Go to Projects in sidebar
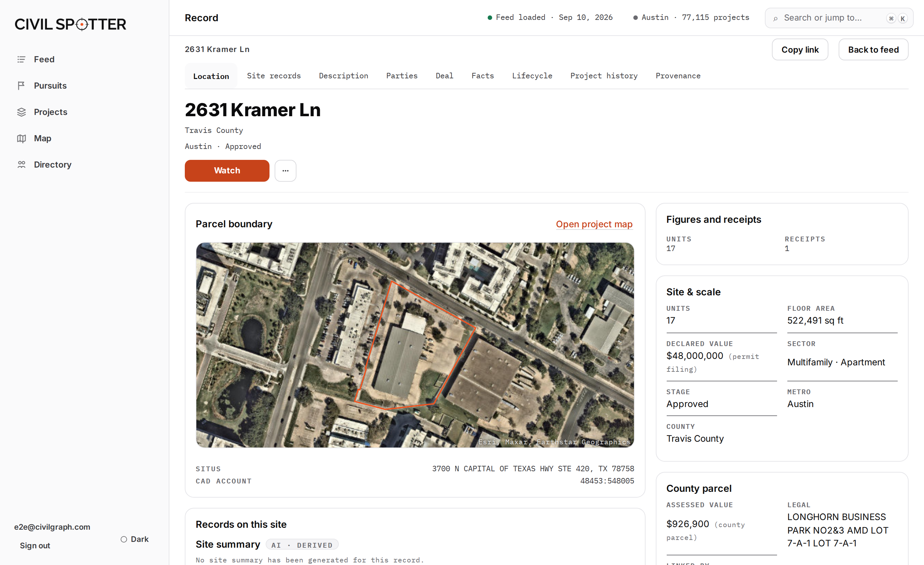Image resolution: width=924 pixels, height=565 pixels. 51,112
